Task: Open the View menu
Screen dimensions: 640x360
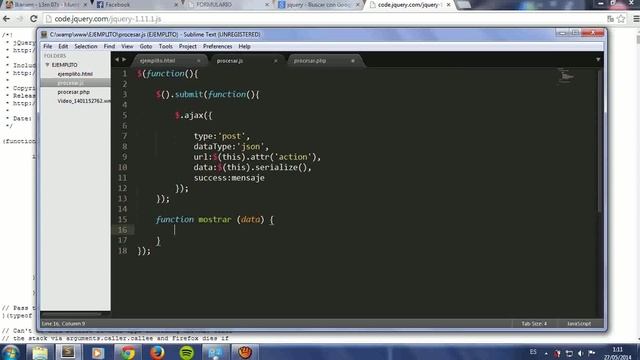Action: 127,47
